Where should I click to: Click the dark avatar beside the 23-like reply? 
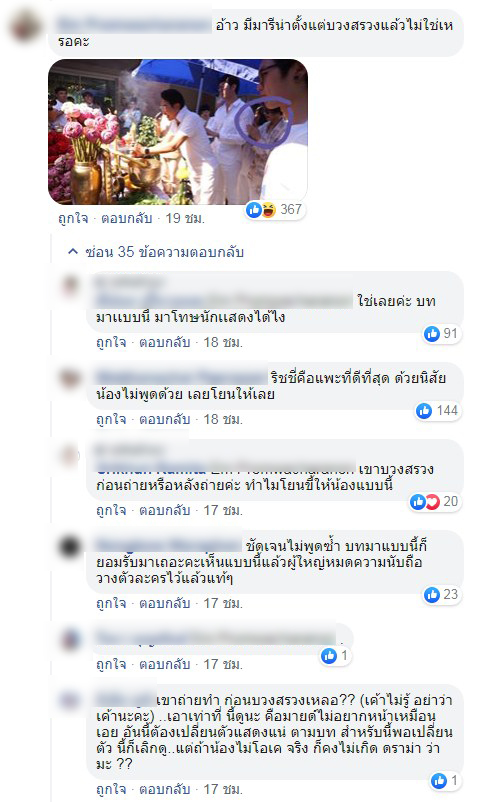[x=71, y=546]
